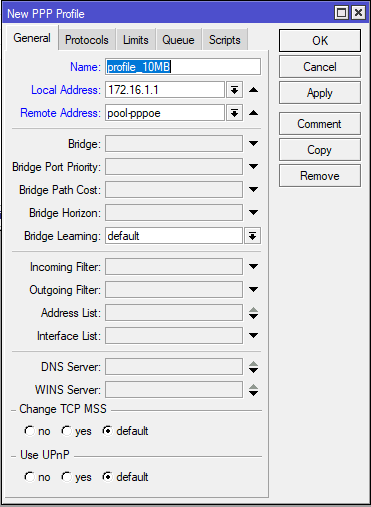Viewport: 371px width, 507px height.
Task: Click the Address List up/down arrows
Action: [x=253, y=313]
